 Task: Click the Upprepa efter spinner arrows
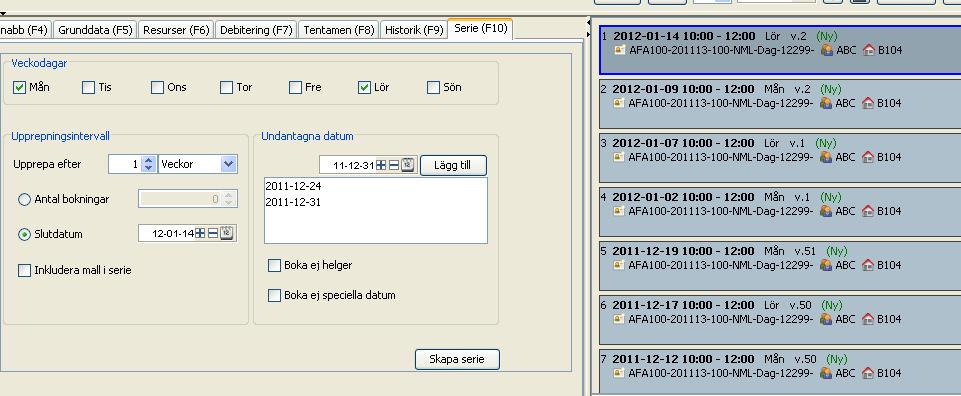[x=149, y=164]
